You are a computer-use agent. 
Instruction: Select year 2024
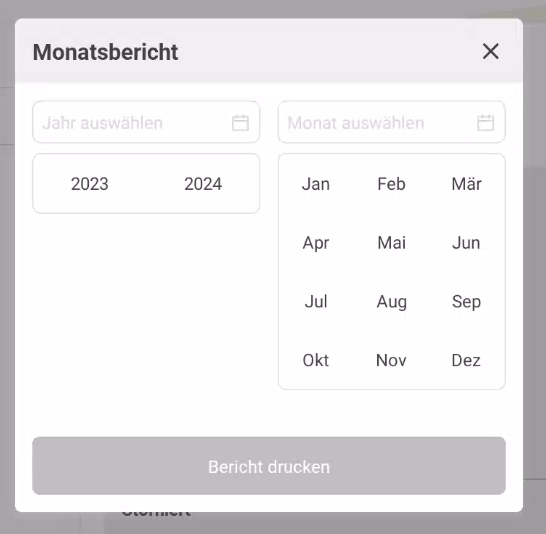[203, 184]
